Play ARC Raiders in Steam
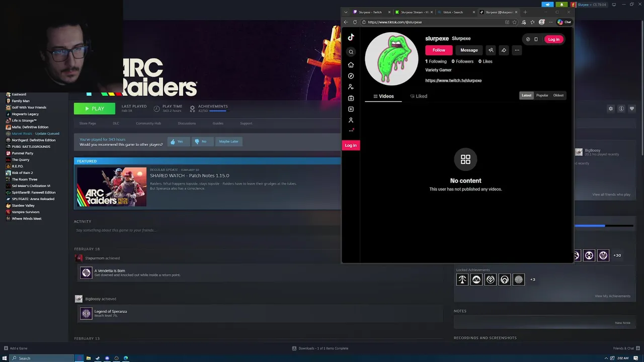The width and height of the screenshot is (644, 362). pyautogui.click(x=95, y=109)
